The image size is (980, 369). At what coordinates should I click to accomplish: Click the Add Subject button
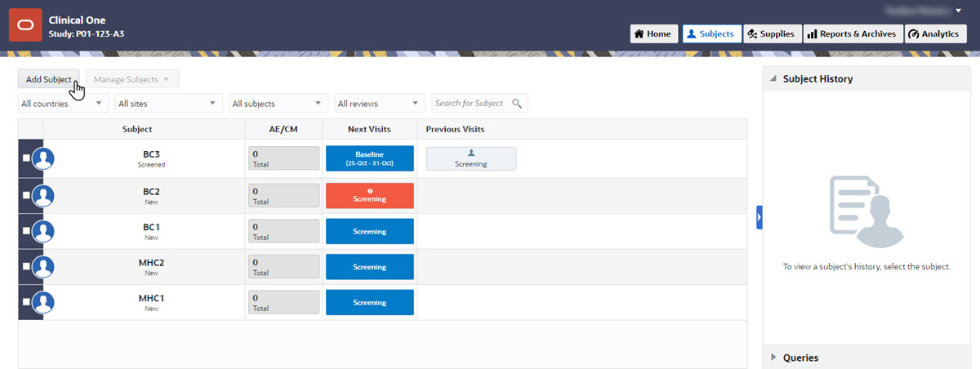click(x=48, y=79)
